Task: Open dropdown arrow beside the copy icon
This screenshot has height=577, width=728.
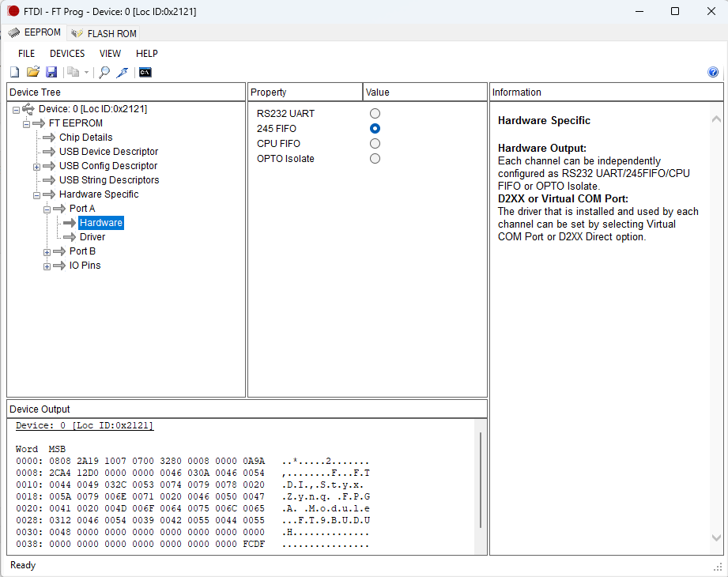Action: [86, 73]
